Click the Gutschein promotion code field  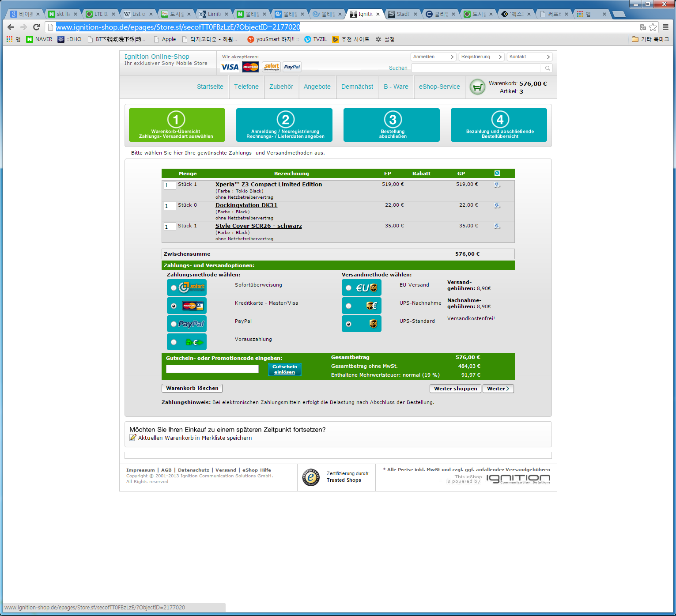click(212, 369)
